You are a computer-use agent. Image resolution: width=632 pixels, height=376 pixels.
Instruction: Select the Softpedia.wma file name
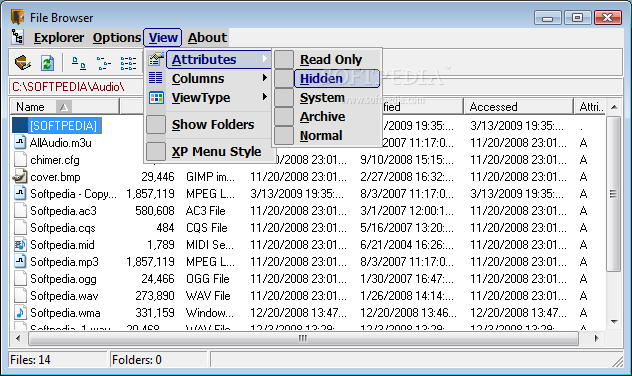click(65, 313)
